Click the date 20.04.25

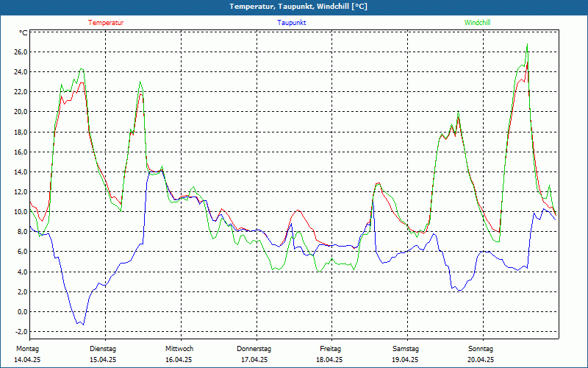click(x=481, y=360)
